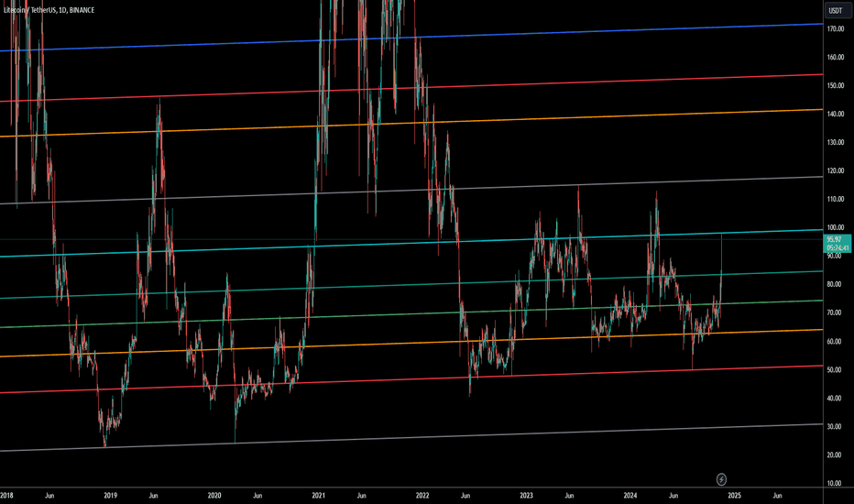Click the 140.00 price axis label

pos(836,114)
